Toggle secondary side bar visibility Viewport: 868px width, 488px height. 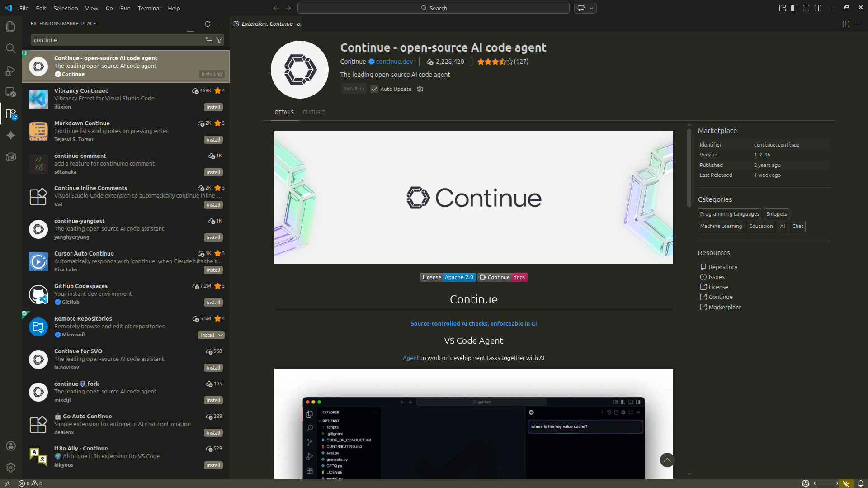(818, 8)
